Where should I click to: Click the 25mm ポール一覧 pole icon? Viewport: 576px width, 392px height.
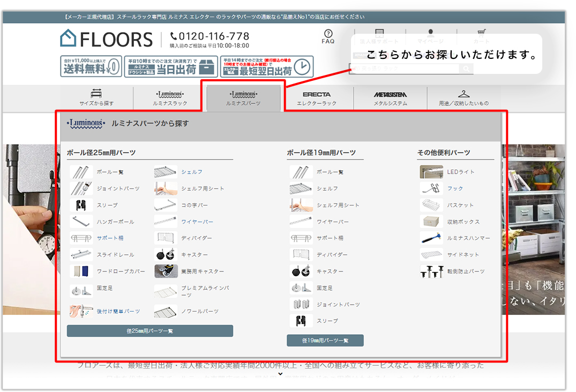[x=81, y=172]
